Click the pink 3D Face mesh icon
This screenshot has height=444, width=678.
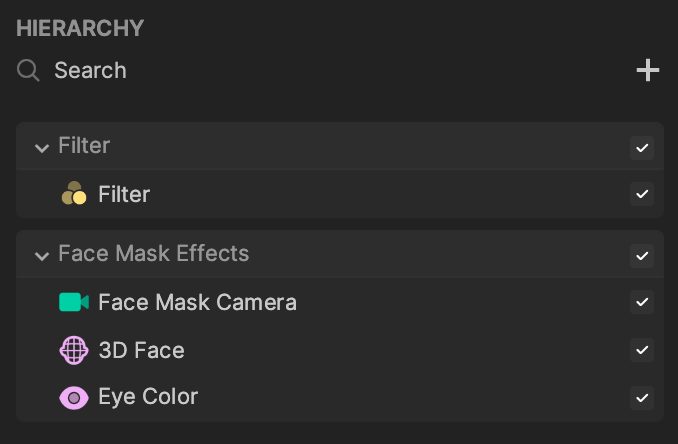[x=74, y=350]
